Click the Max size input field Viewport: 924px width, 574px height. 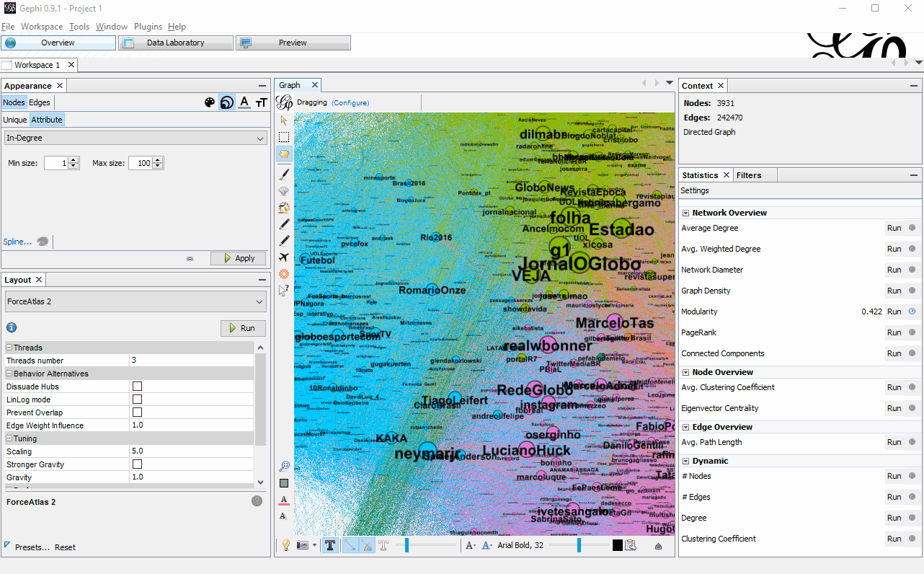[141, 163]
